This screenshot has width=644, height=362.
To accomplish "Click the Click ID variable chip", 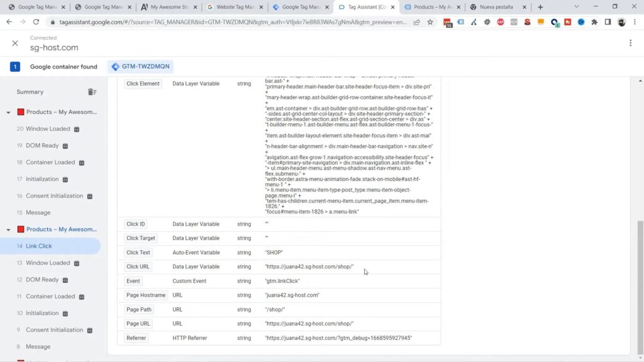I will pos(136,224).
